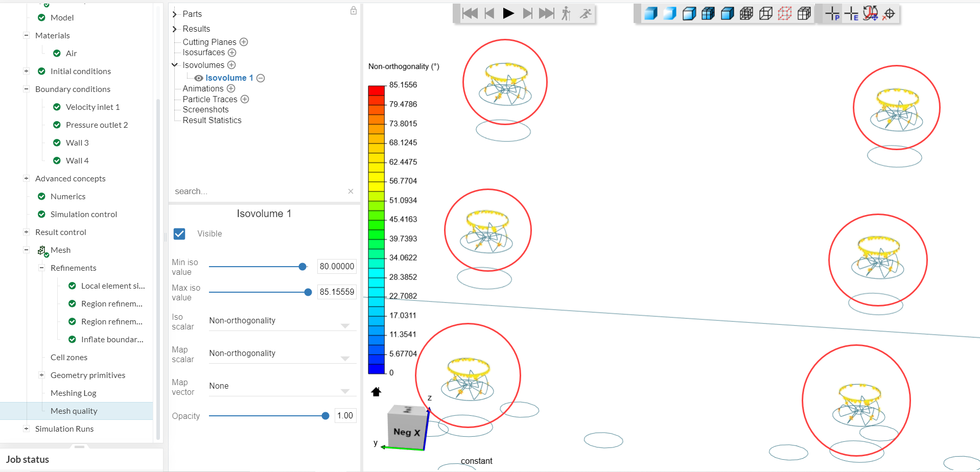Select Mesh quality in the project tree
980x472 pixels.
coord(74,411)
